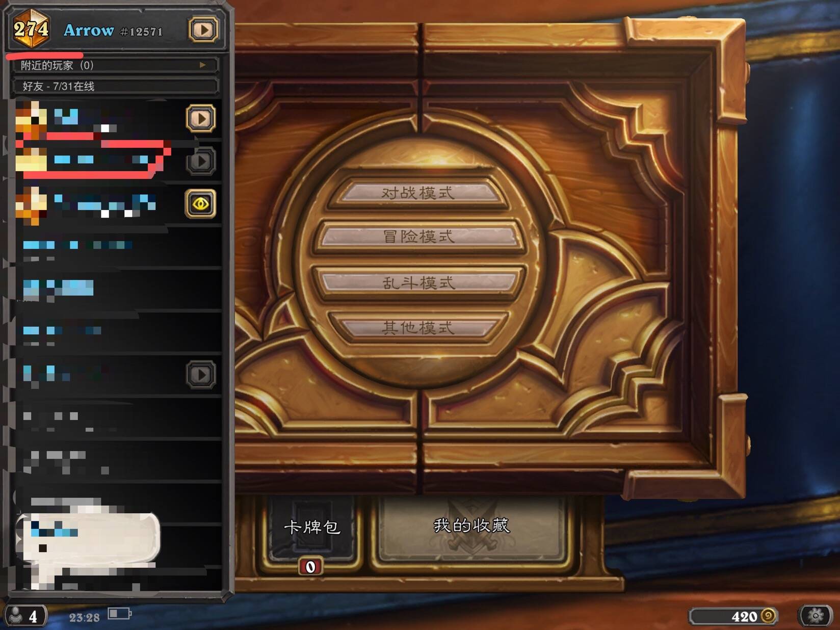Spectate the third friend's game
The width and height of the screenshot is (840, 630).
pyautogui.click(x=200, y=204)
